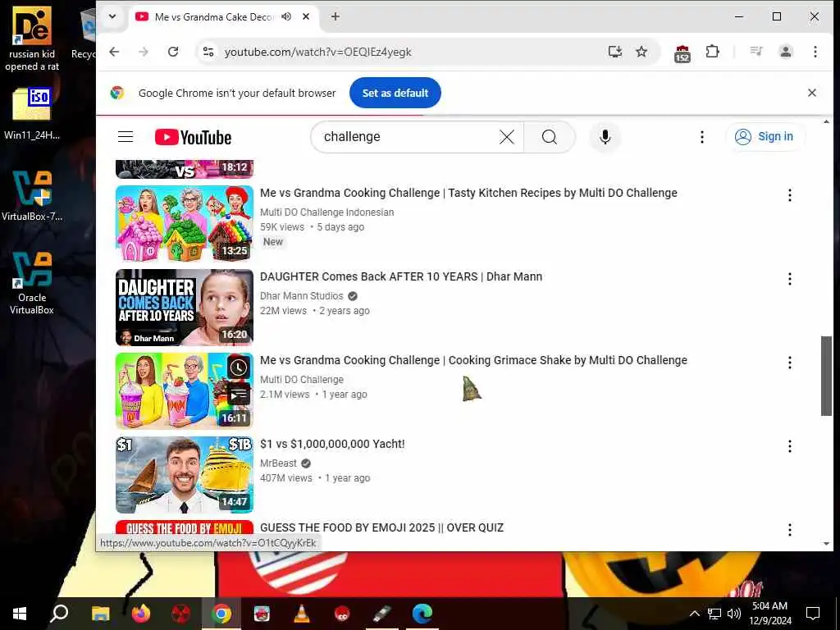
Task: Open options for MrBeast Yacht video
Action: pyautogui.click(x=789, y=446)
